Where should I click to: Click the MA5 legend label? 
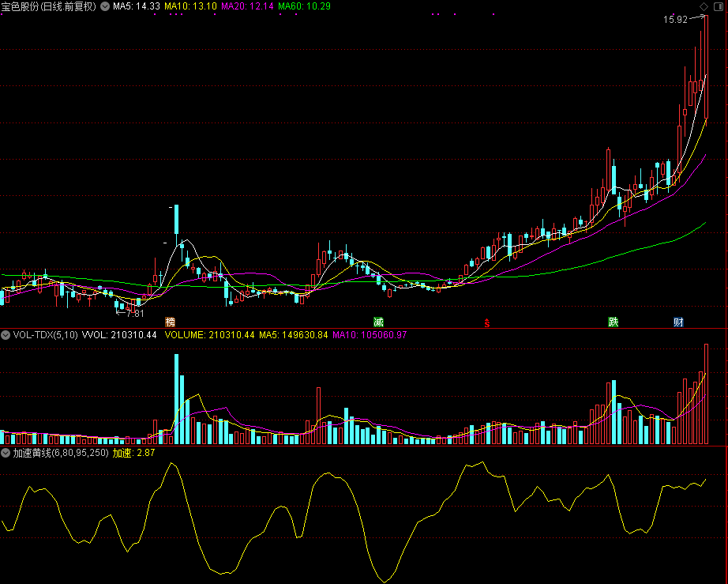pyautogui.click(x=137, y=6)
